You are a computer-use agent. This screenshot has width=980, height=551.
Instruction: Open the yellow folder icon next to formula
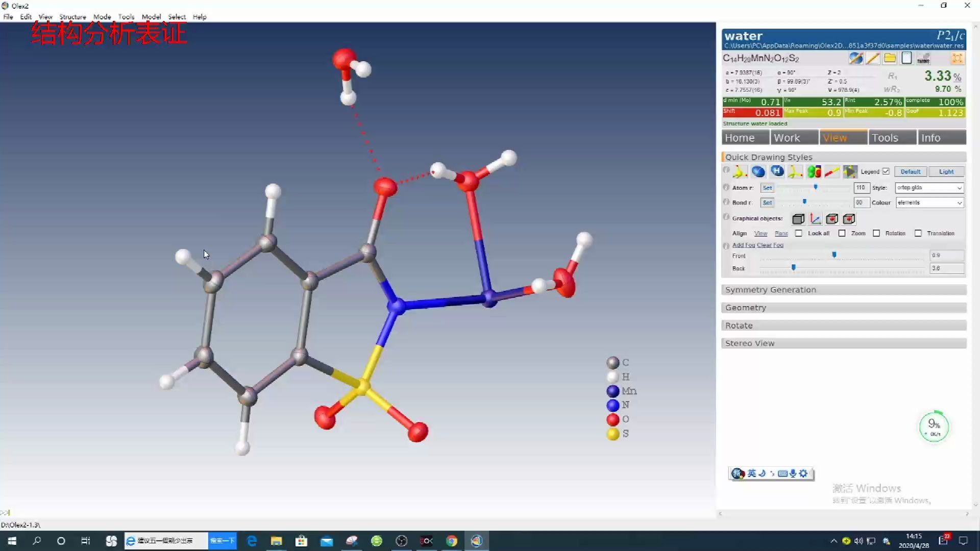tap(890, 58)
